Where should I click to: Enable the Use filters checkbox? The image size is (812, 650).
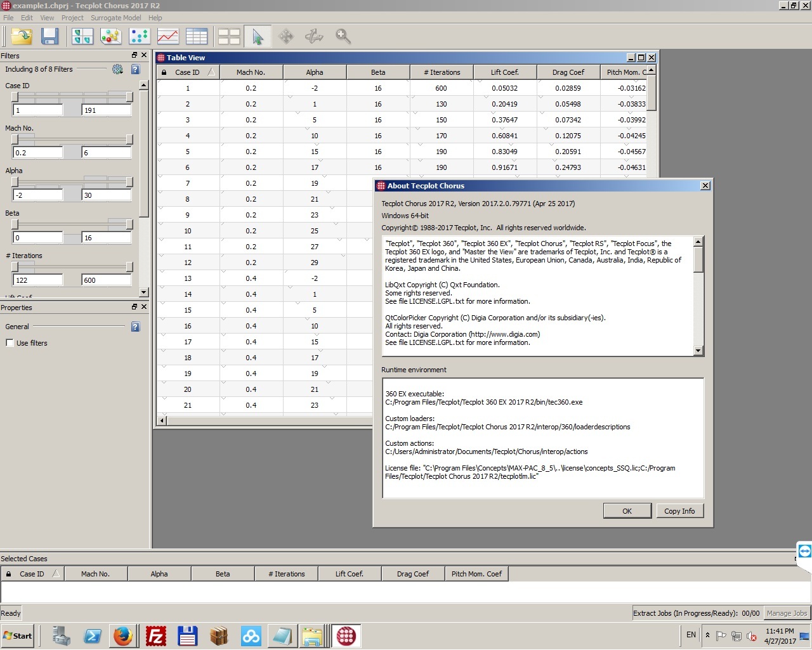pos(10,343)
